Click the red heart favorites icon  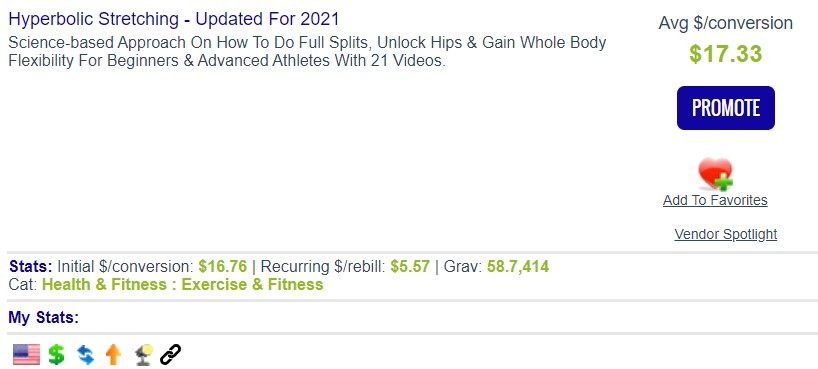tap(716, 174)
